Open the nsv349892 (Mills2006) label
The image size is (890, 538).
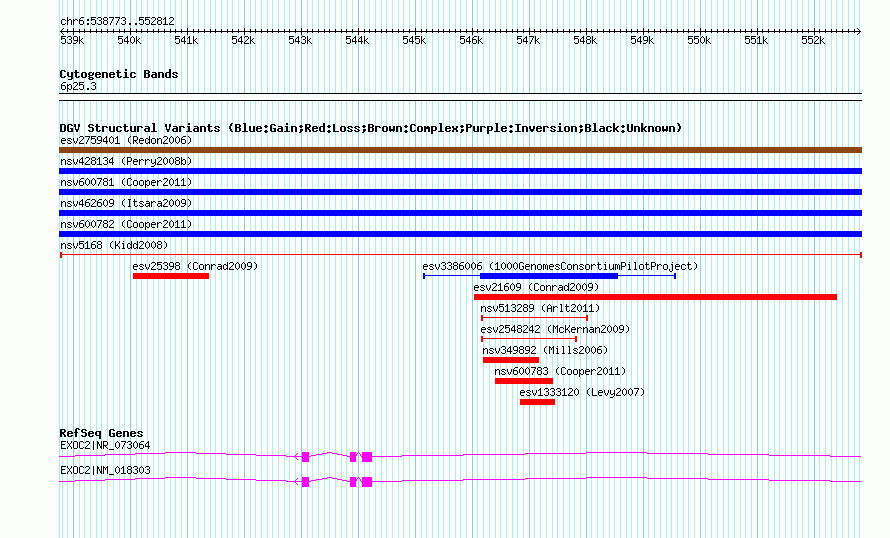(545, 350)
